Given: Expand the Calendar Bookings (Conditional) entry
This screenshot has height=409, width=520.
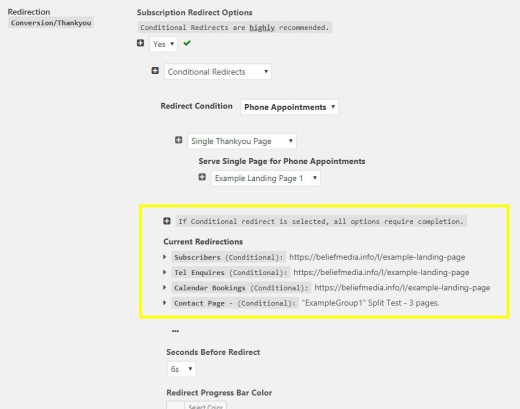Looking at the screenshot, I should 165,287.
